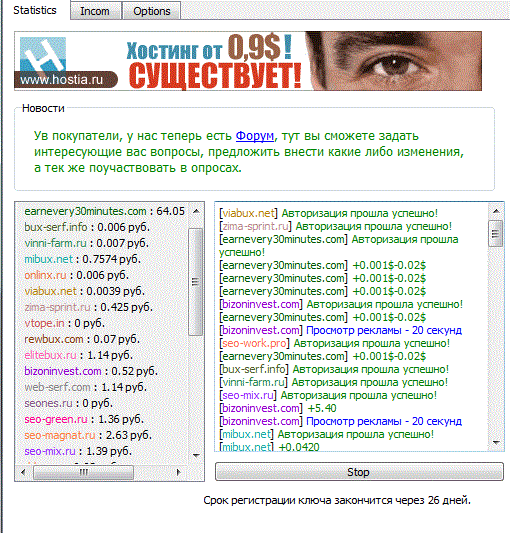This screenshot has height=533, width=510.
Task: Select the seones.ru : 0 руб. row
Action: click(68, 403)
